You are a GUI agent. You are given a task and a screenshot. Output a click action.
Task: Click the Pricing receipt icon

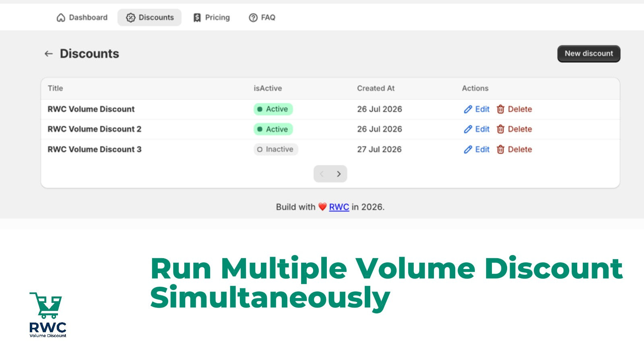coord(197,18)
